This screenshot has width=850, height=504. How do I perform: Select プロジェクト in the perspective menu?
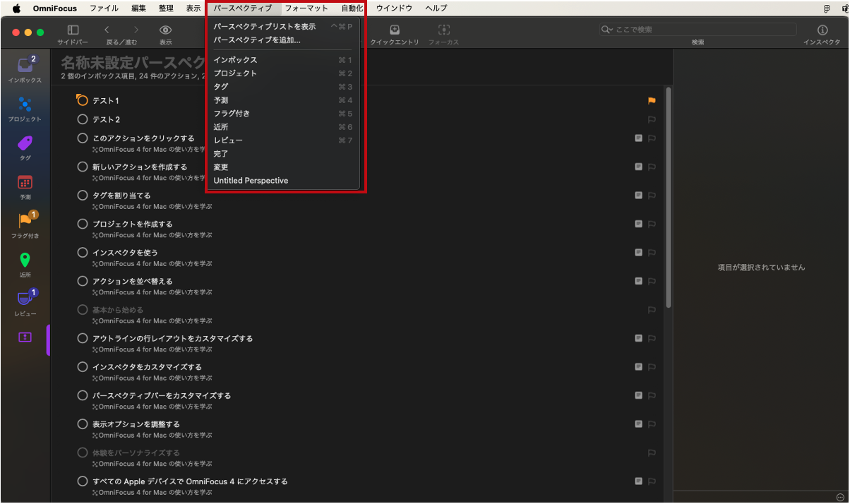pos(283,73)
